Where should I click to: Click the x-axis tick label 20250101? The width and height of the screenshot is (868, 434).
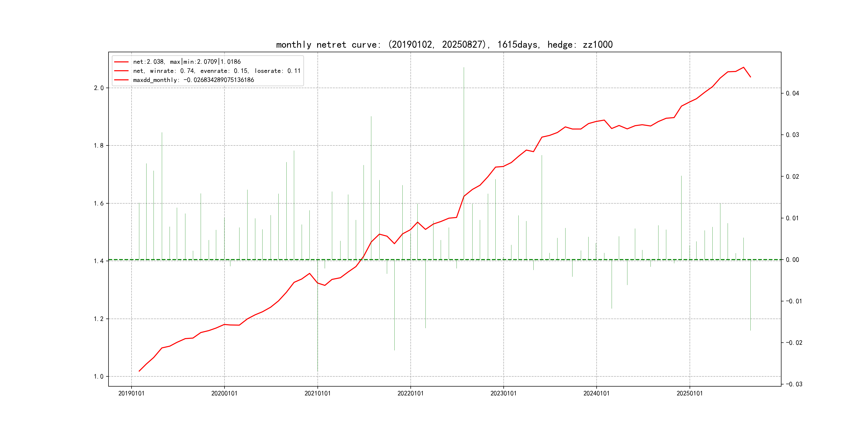[690, 394]
